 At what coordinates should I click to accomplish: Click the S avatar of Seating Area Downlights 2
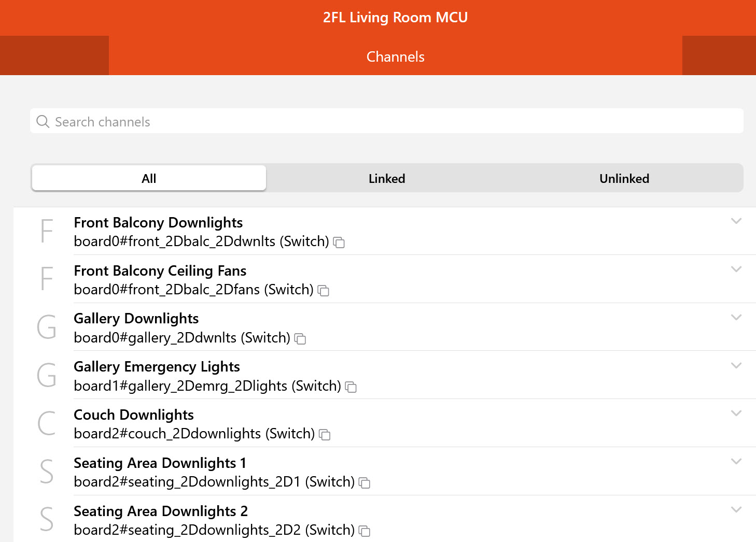(x=47, y=519)
